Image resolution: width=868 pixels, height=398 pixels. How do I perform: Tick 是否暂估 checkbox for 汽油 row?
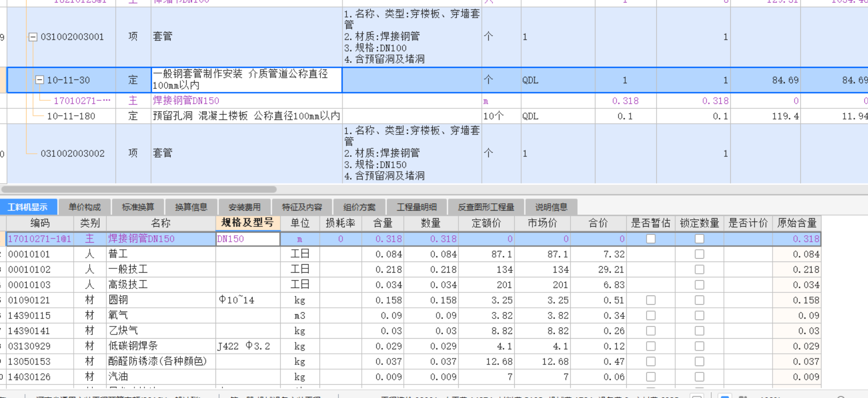pyautogui.click(x=651, y=377)
